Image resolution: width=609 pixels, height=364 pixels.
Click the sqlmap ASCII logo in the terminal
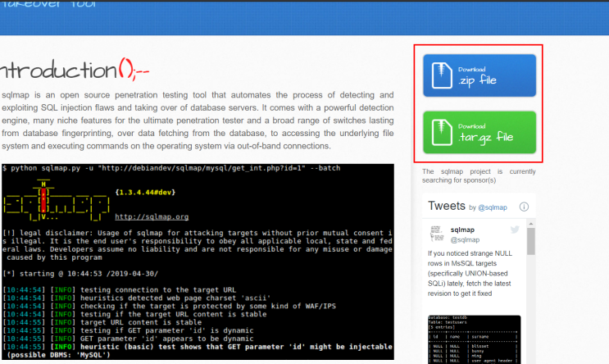tap(57, 201)
